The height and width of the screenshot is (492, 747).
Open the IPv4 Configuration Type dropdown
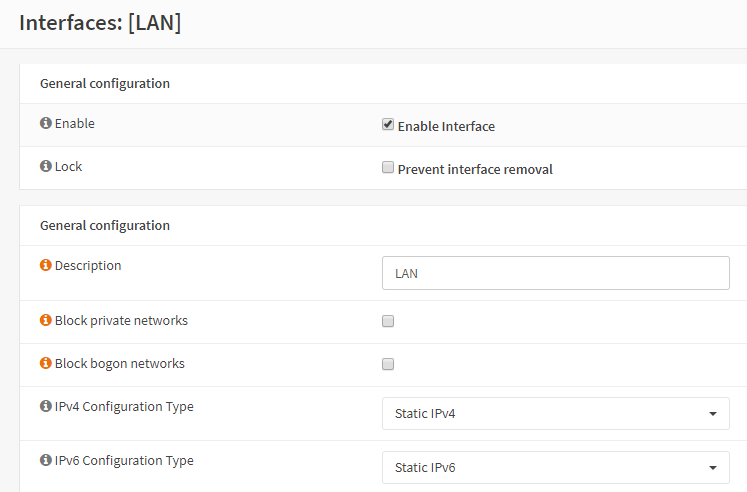point(555,413)
